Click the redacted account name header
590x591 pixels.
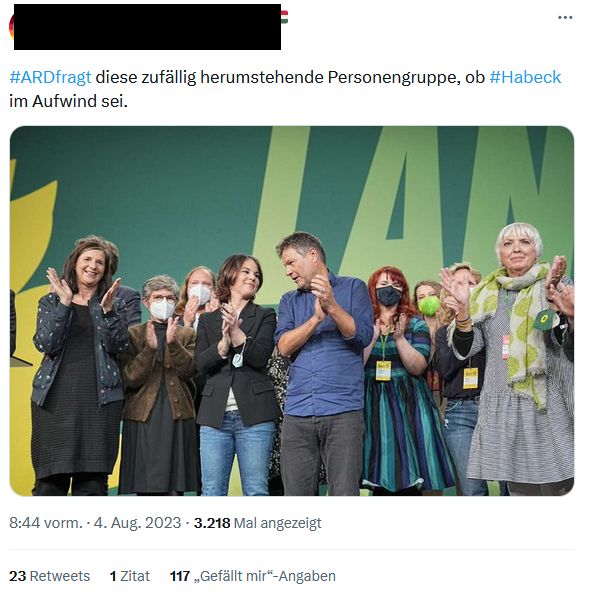coord(147,27)
